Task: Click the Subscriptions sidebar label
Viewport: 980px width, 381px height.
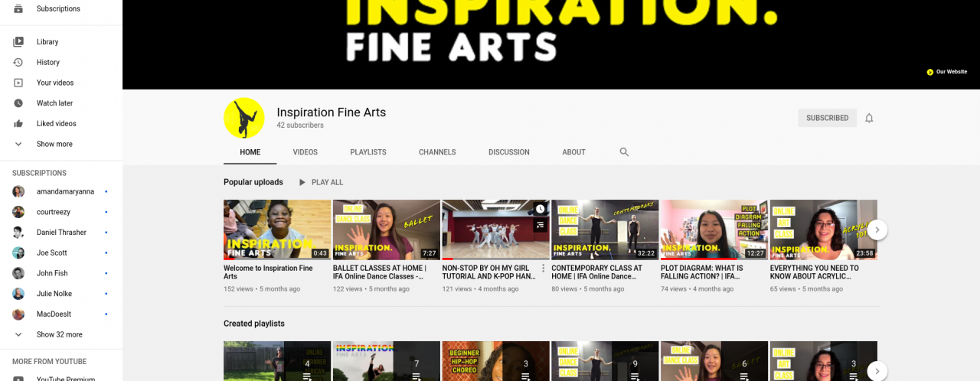Action: 58,9
